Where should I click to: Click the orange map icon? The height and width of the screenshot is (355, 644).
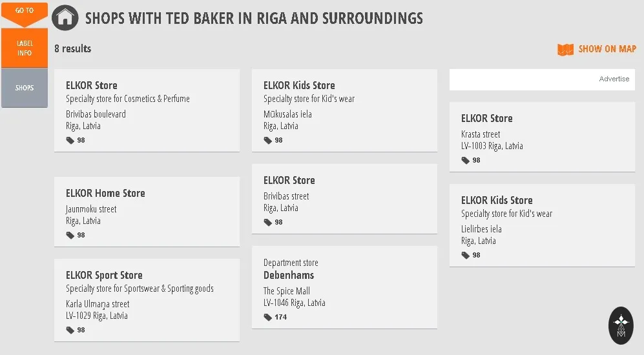[x=565, y=49]
